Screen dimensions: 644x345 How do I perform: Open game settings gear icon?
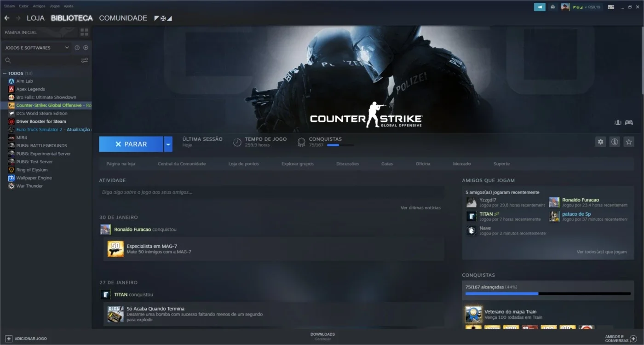(600, 142)
